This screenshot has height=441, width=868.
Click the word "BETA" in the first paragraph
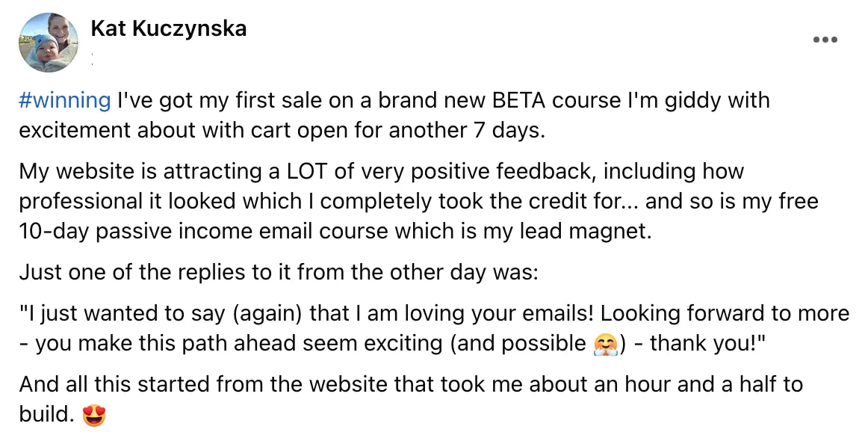[x=518, y=100]
